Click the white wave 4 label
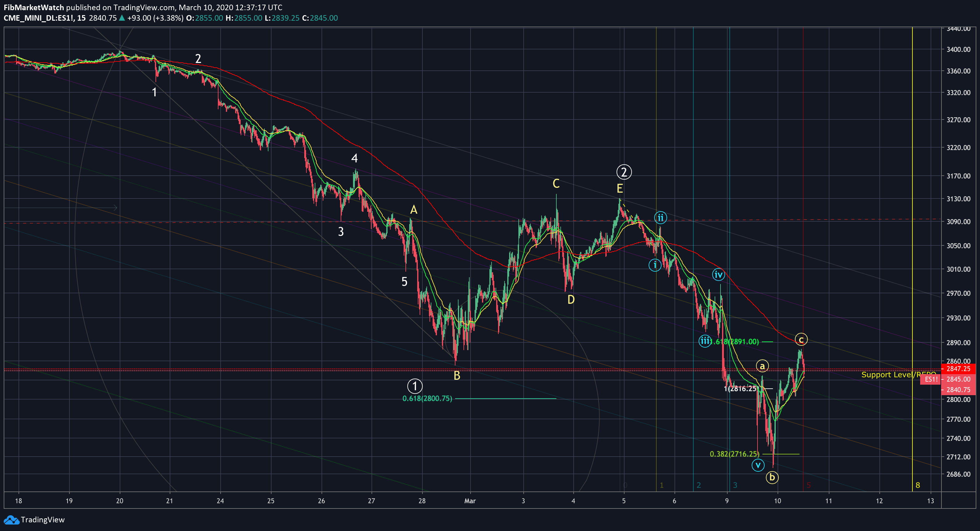The image size is (980, 531). [x=354, y=158]
